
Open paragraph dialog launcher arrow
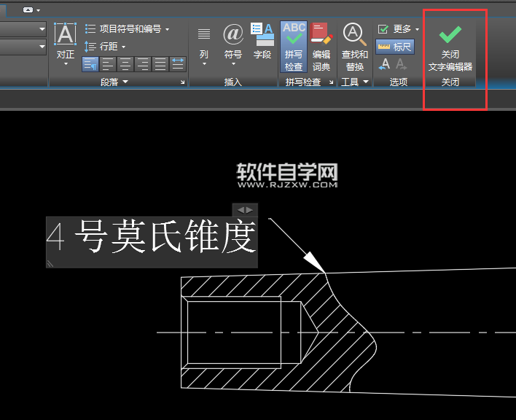(183, 82)
